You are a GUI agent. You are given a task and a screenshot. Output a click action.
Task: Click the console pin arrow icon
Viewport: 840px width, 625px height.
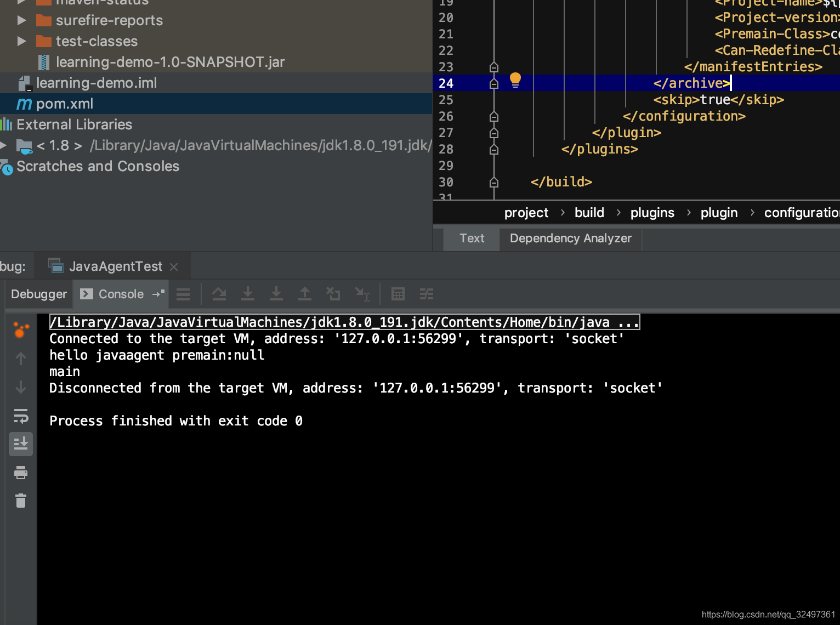tap(158, 294)
